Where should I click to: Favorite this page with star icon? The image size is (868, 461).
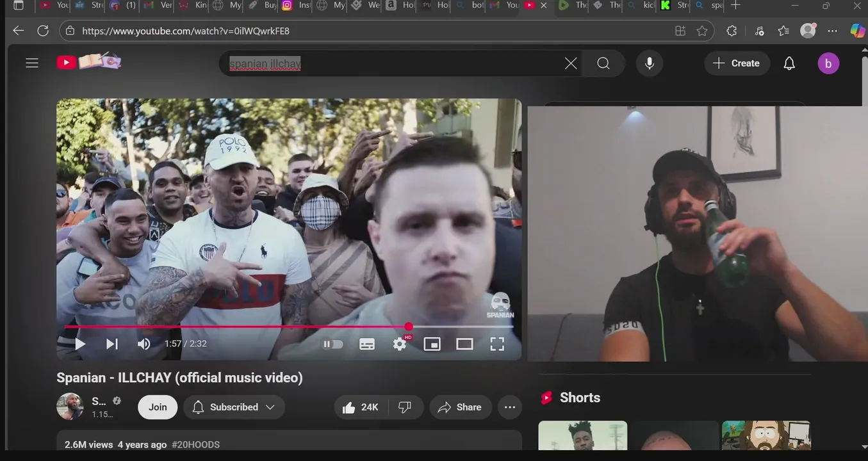[x=702, y=31]
